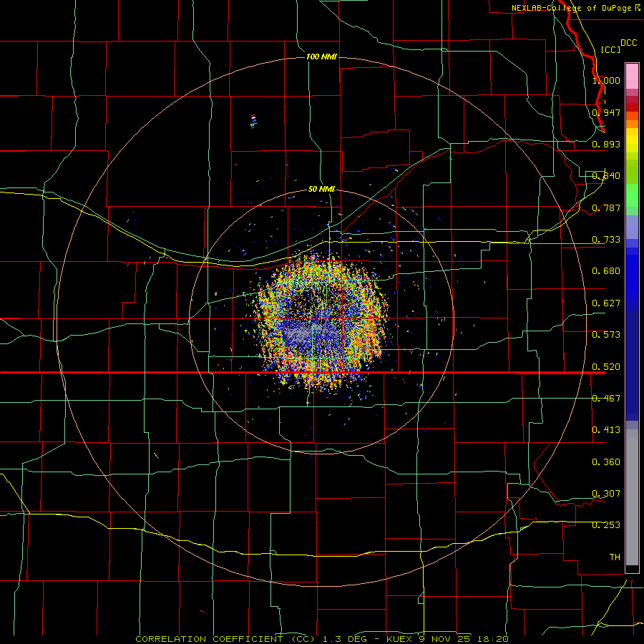Click the 0.253 legend value
This screenshot has height=644, width=644.
(606, 525)
